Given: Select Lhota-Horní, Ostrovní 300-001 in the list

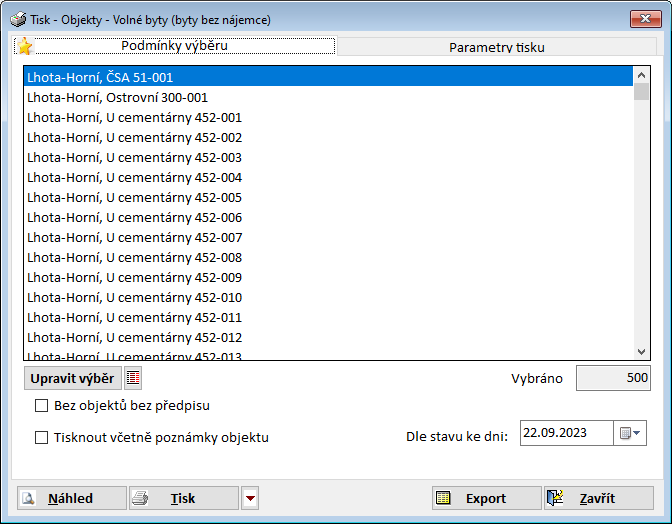Looking at the screenshot, I should click(x=118, y=97).
